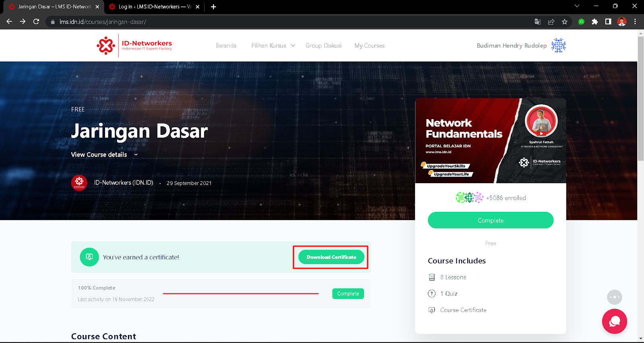The height and width of the screenshot is (343, 644).
Task: Click the ID-Networkers logo in header
Action: tap(134, 45)
